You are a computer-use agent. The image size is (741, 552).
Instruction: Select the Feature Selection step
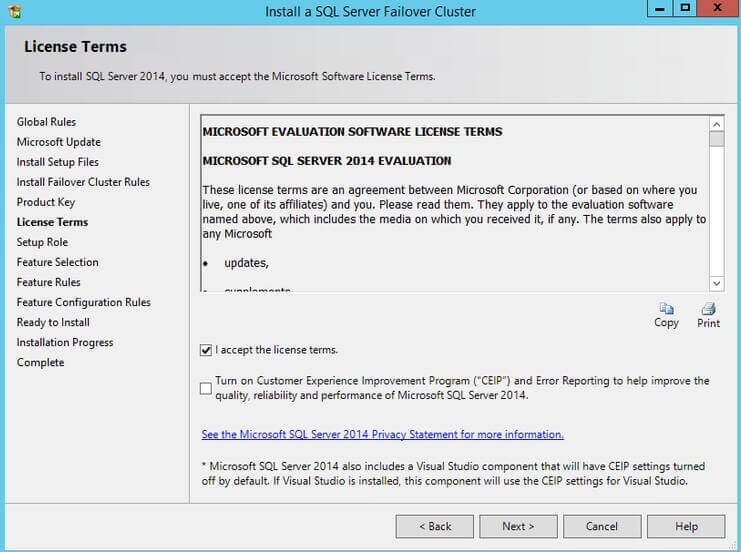pos(58,262)
